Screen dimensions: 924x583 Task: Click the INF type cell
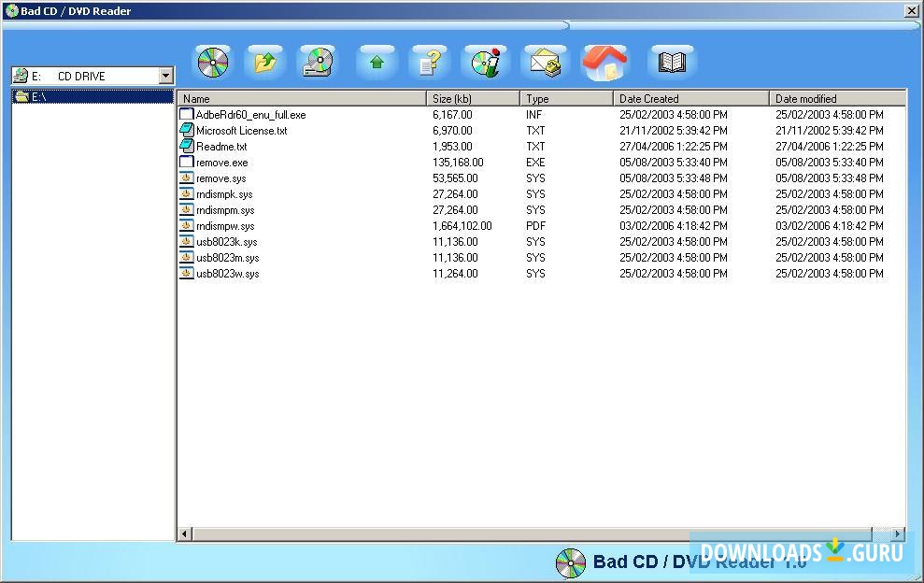click(533, 114)
